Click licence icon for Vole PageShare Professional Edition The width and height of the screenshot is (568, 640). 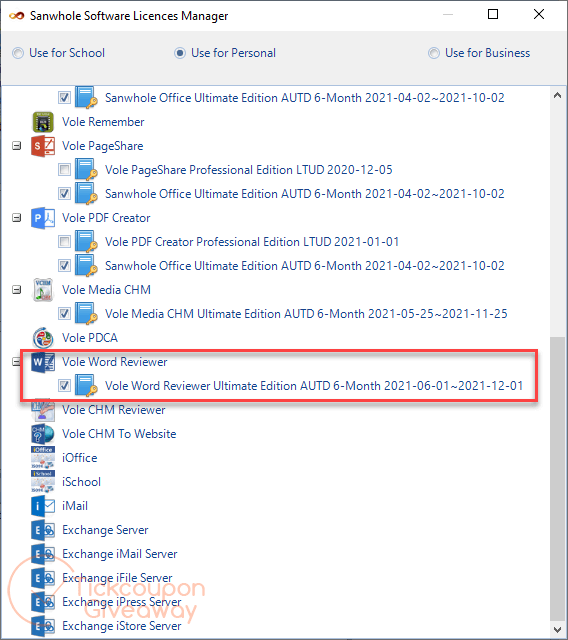coord(86,170)
